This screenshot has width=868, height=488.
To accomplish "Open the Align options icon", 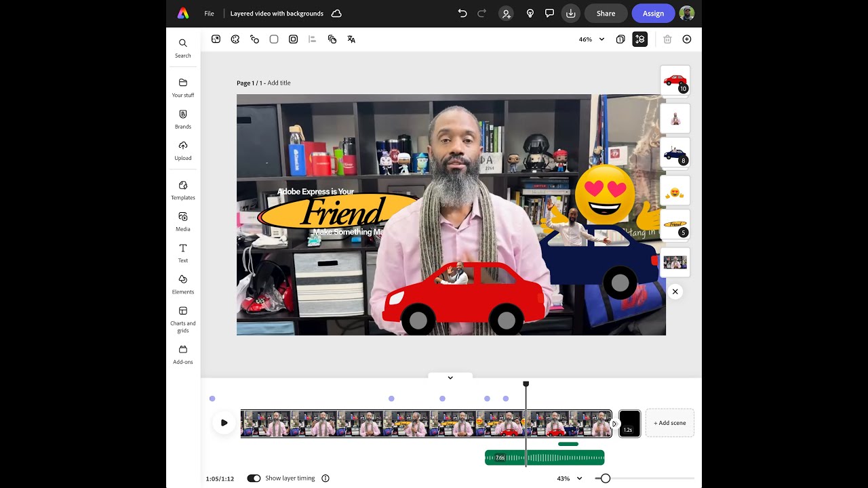I will click(x=313, y=39).
